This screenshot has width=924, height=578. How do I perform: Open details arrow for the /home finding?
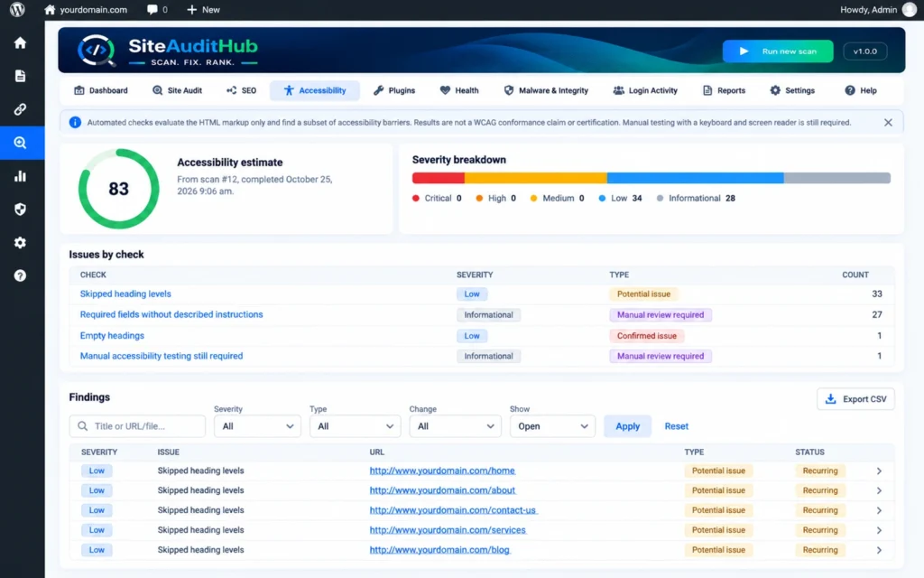(879, 471)
